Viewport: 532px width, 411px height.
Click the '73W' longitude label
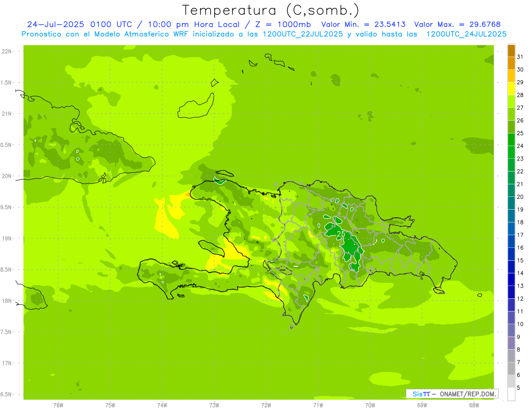(x=214, y=405)
